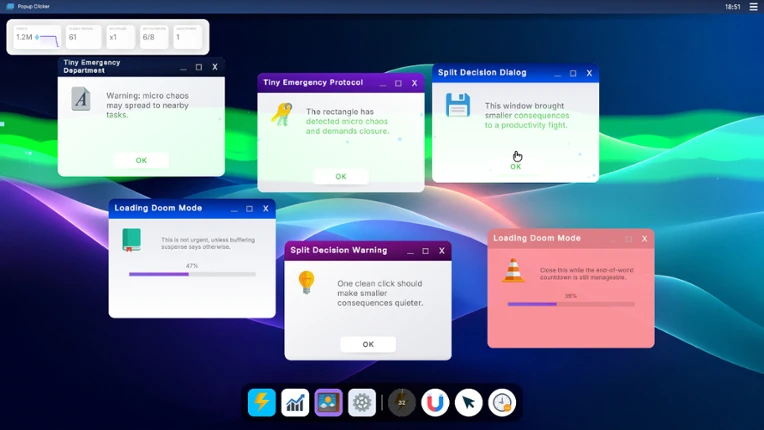Close the Split Decision Warning window
Image resolution: width=764 pixels, height=430 pixels.
point(441,251)
